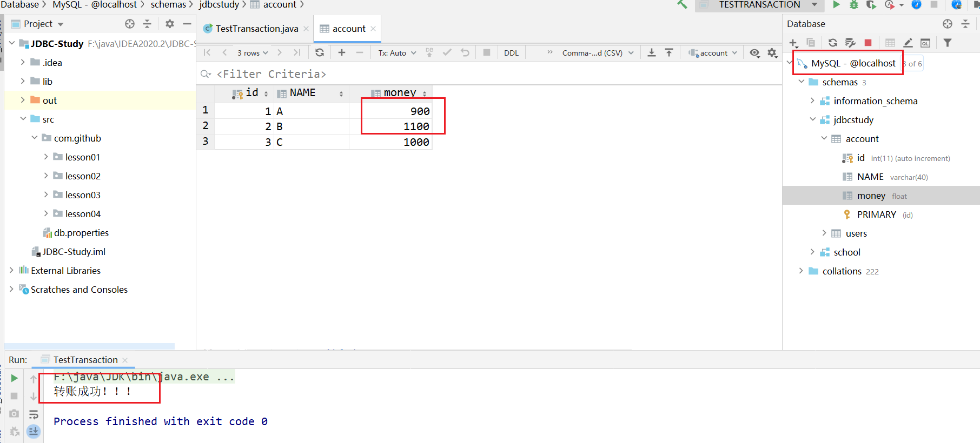Click the red stop icon in Database toolbar
980x443 pixels.
coord(868,43)
